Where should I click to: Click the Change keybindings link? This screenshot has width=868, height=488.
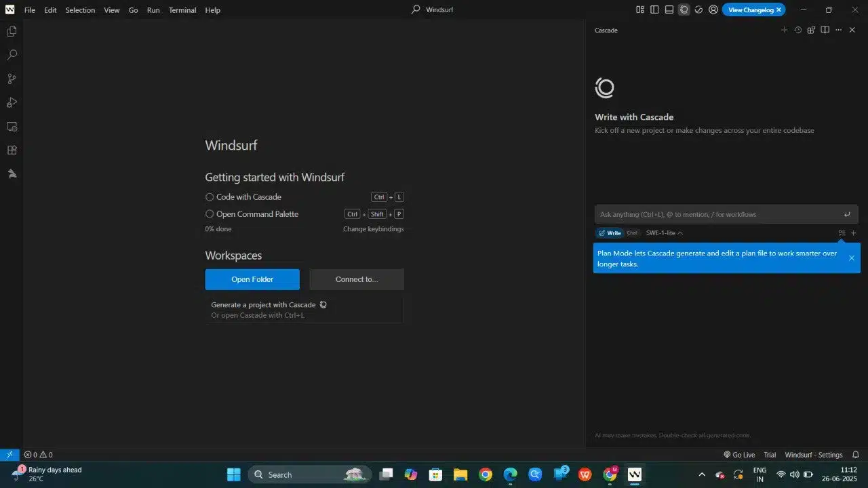373,229
